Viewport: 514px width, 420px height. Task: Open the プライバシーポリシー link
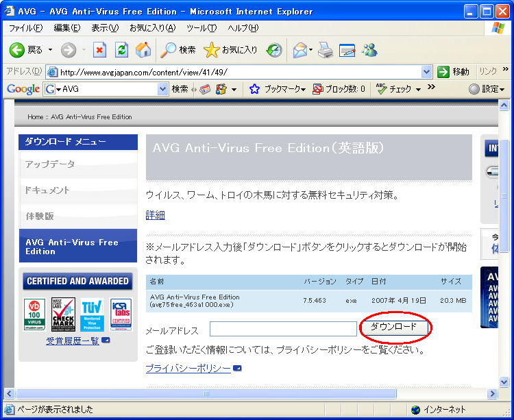188,368
